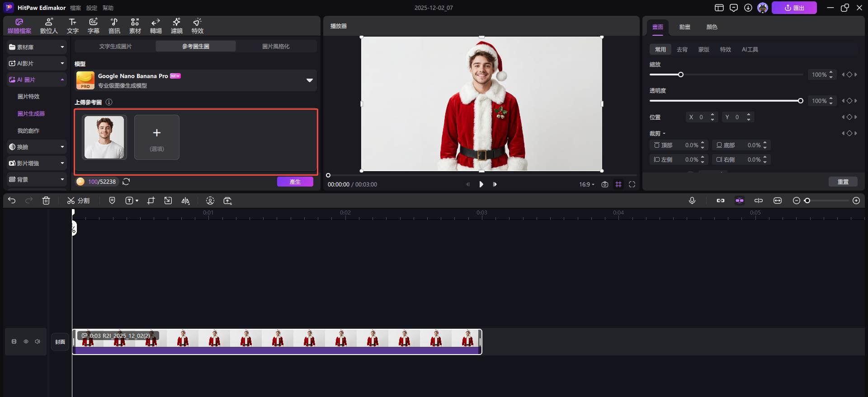Screen dimensions: 868x397
Task: Switch to the 顏色 properties tab
Action: 712,27
